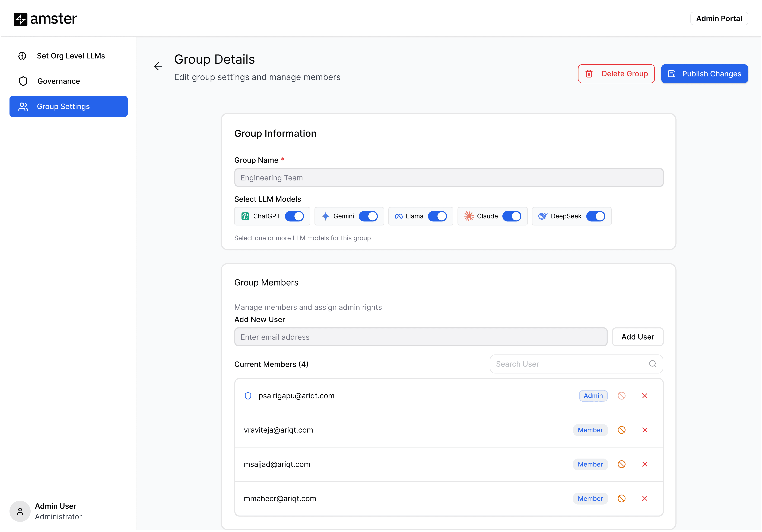Click the Enter email address field
Screen dimensions: 762x532
421,337
